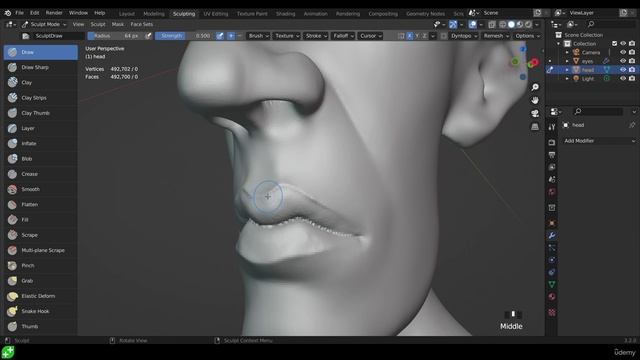Select the Elastic Deform brush

click(40, 296)
